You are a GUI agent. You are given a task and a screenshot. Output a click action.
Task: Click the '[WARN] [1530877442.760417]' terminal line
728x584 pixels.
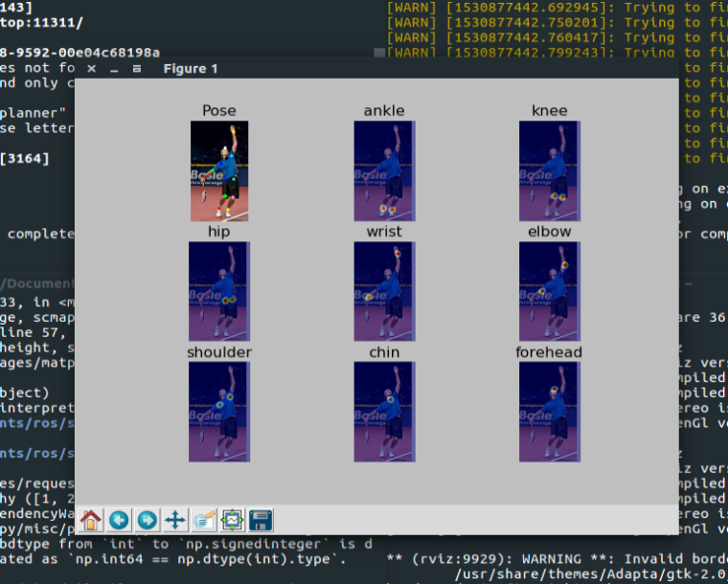point(557,37)
